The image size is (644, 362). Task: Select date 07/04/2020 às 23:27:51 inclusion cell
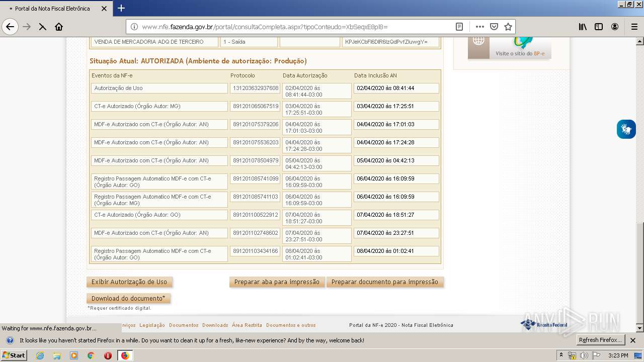(x=396, y=233)
